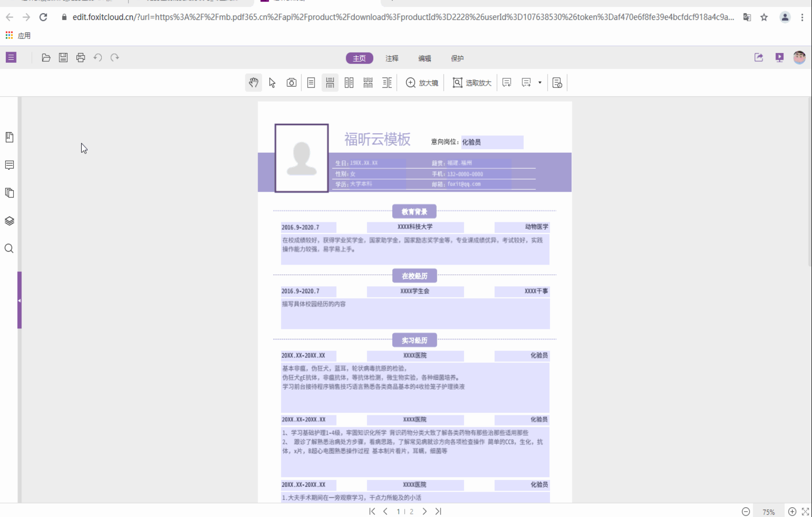This screenshot has height=517, width=812.
Task: Activate the 选取放大 marquee zoom tool
Action: tap(471, 83)
